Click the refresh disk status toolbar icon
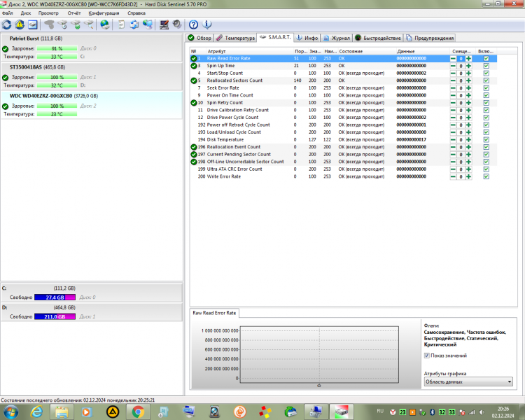The image size is (525, 420). coord(7,24)
